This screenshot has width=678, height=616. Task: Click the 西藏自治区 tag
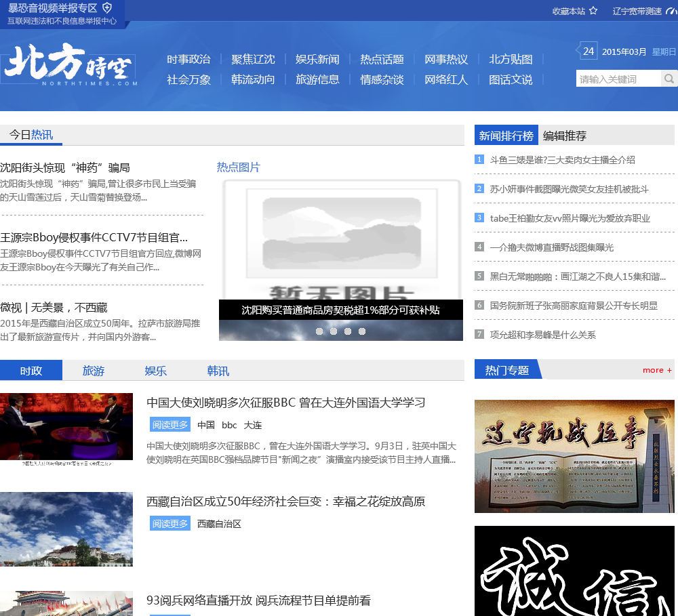(219, 524)
